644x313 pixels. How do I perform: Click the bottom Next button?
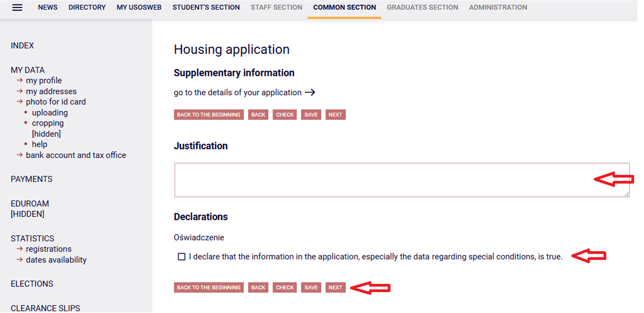(x=335, y=288)
